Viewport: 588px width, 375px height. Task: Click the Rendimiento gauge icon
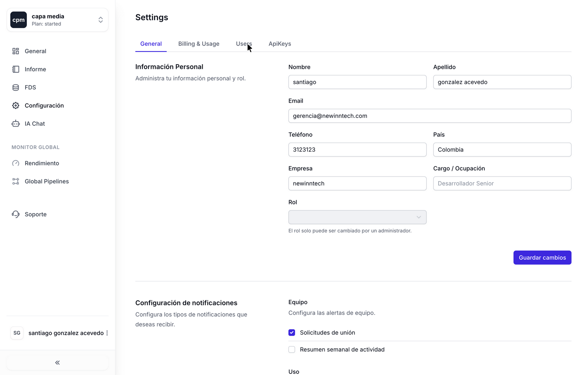click(16, 163)
